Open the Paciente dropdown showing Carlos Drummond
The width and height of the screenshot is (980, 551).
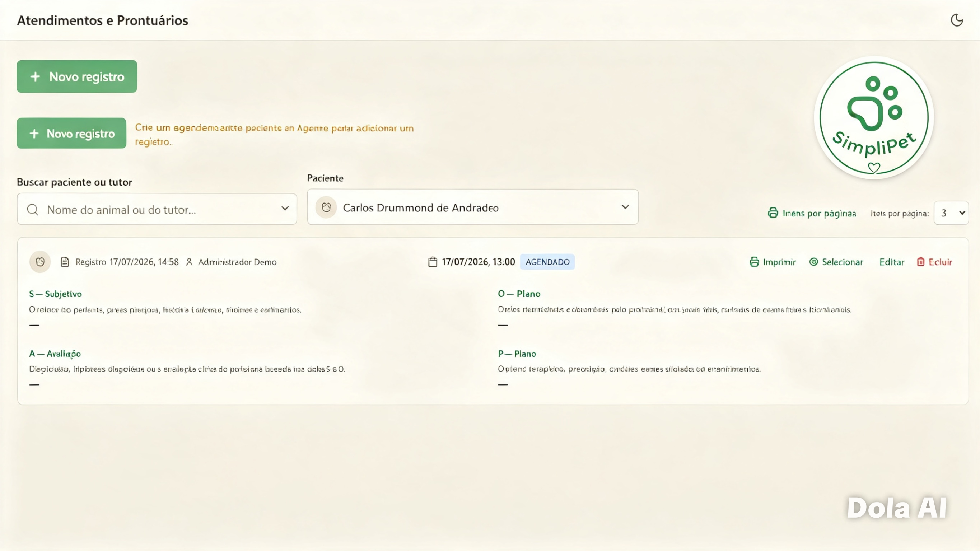pos(473,207)
